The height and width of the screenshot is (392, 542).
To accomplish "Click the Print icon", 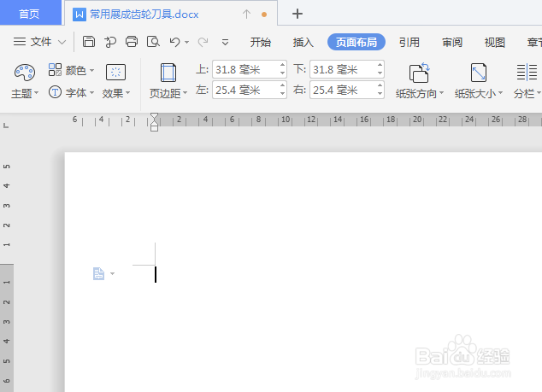I will [132, 42].
